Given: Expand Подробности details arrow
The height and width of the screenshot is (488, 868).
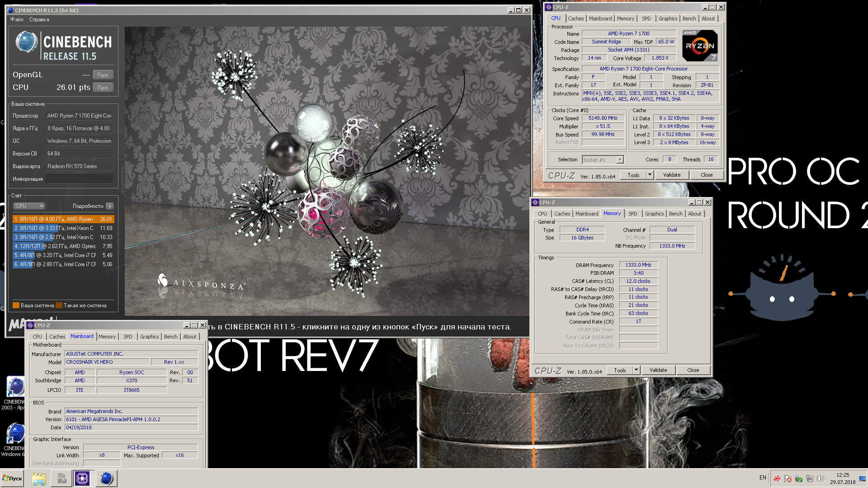Looking at the screenshot, I should point(110,206).
